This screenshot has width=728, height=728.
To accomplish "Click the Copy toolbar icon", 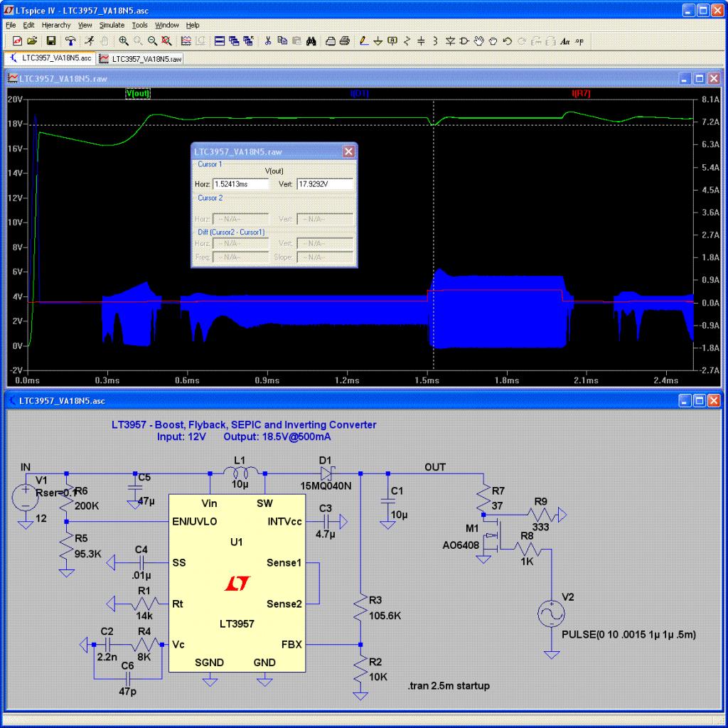I will pos(282,41).
